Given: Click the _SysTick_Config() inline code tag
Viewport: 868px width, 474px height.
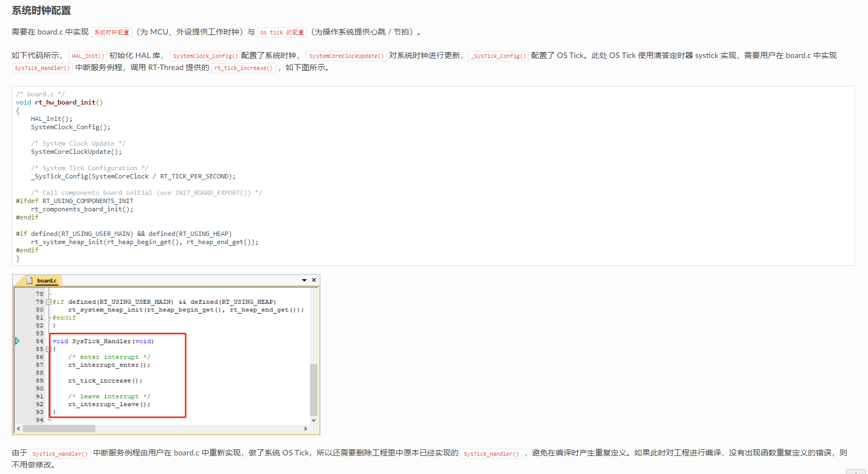Looking at the screenshot, I should [x=498, y=56].
